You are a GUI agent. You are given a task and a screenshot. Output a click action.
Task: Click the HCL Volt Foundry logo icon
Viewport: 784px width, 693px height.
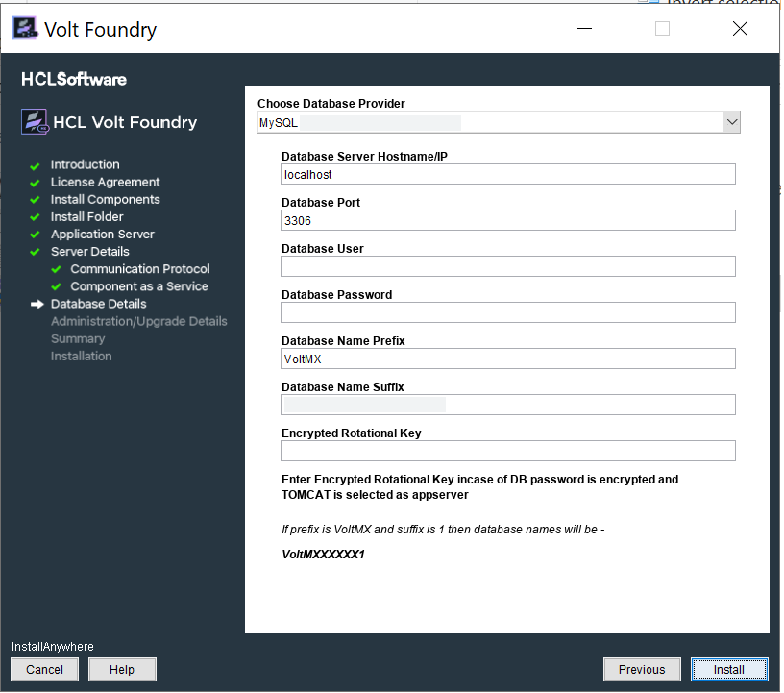pos(35,122)
